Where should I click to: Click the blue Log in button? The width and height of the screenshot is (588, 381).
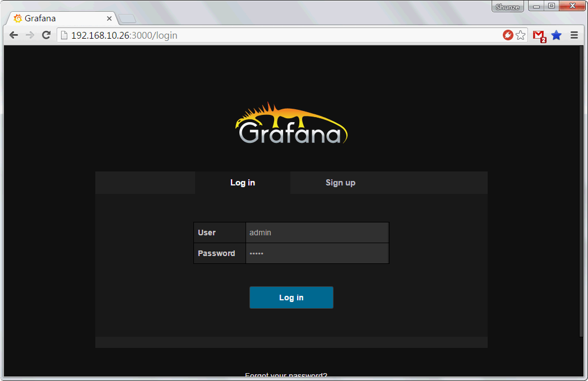[291, 298]
